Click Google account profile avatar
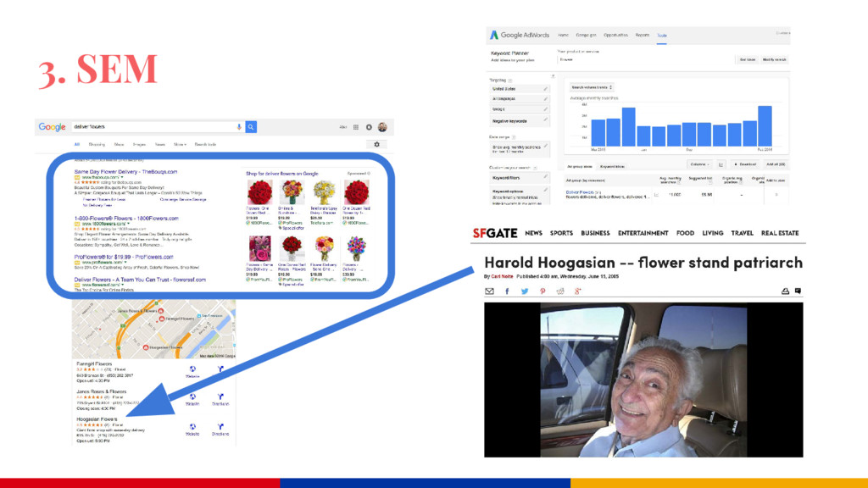The width and height of the screenshot is (868, 488). click(382, 127)
